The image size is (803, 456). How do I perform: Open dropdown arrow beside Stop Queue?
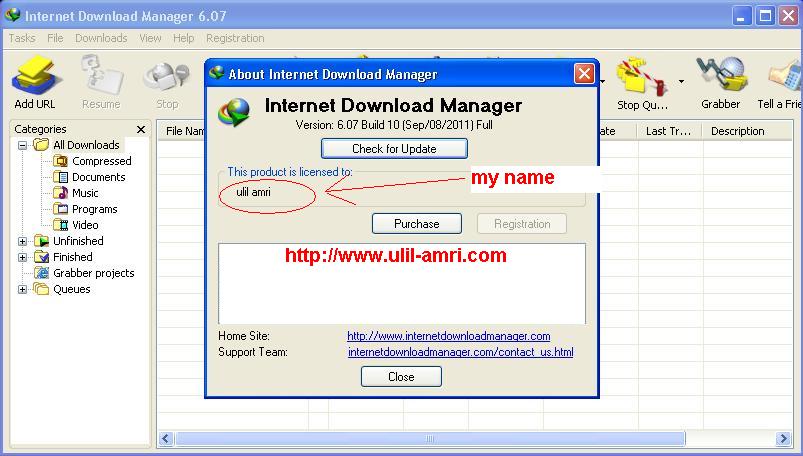(x=681, y=81)
